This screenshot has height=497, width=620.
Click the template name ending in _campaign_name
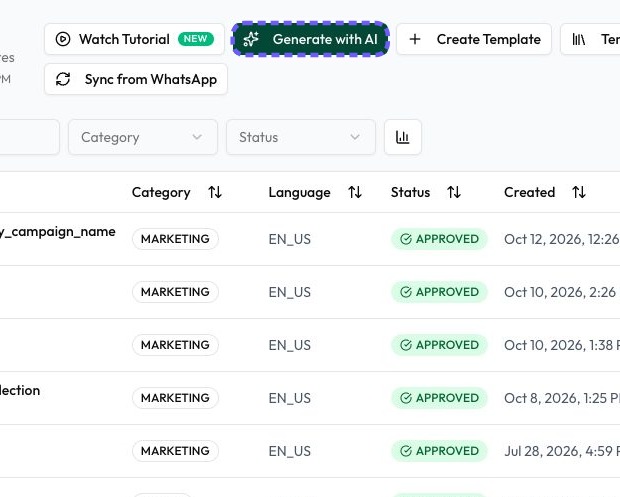(58, 232)
